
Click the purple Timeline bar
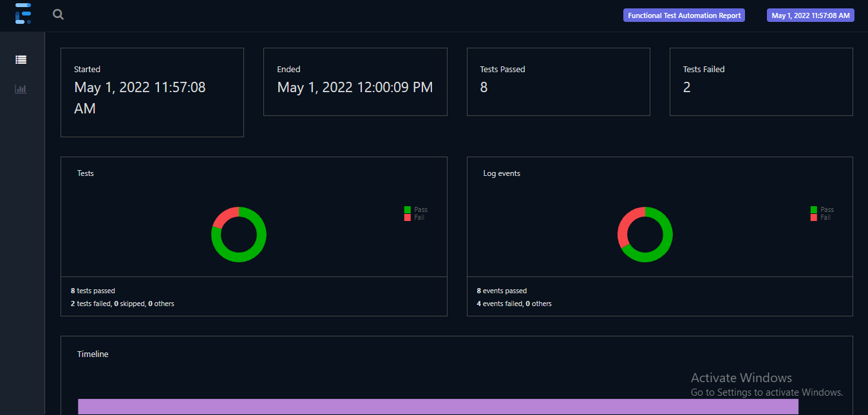click(438, 406)
